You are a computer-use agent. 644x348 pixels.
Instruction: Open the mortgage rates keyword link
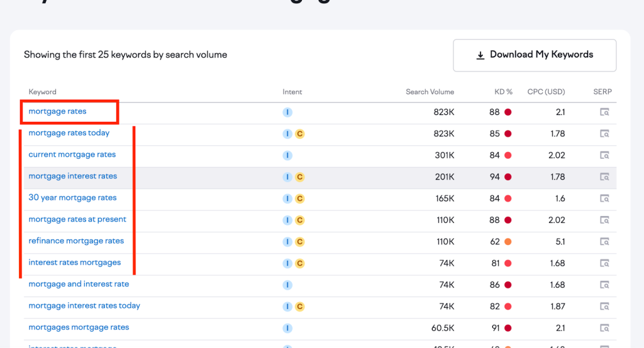pos(57,112)
